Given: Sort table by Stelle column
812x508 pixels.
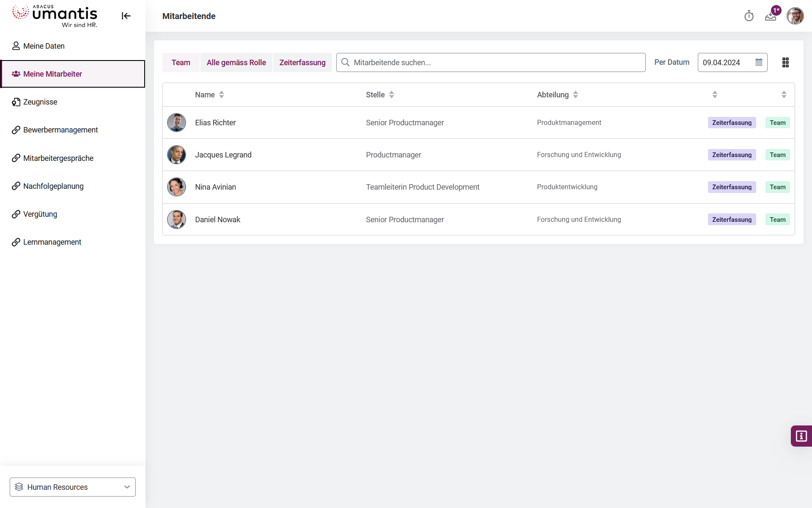Looking at the screenshot, I should point(391,95).
